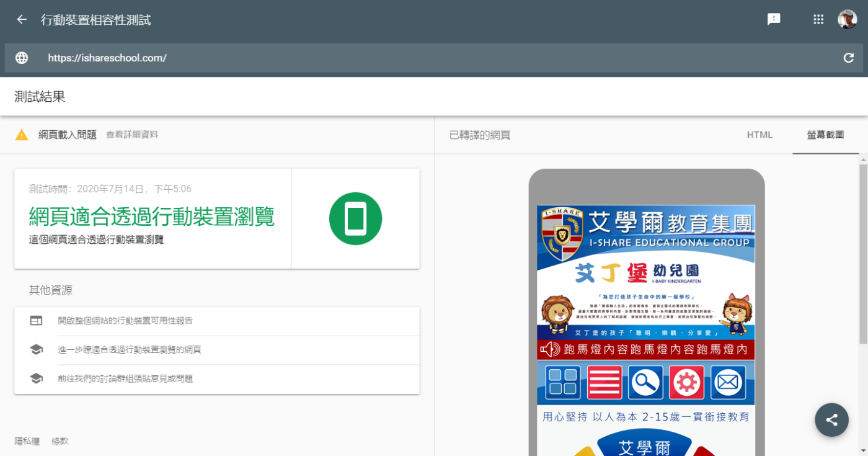
Task: Switch to the HTML tab
Action: tap(759, 135)
